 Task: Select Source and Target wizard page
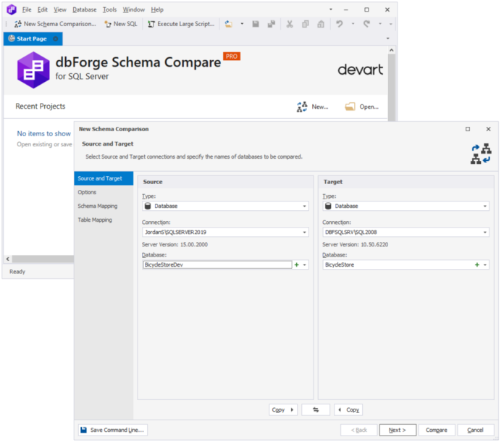(x=104, y=178)
